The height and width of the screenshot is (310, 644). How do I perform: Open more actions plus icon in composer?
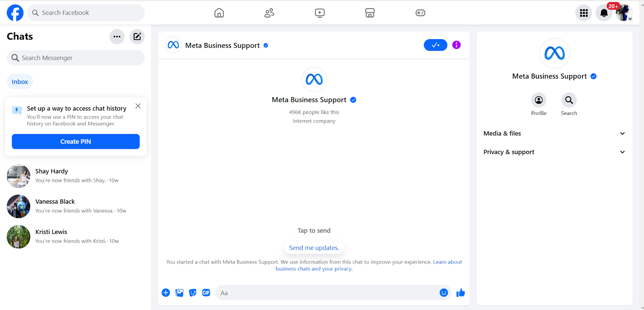coord(166,293)
